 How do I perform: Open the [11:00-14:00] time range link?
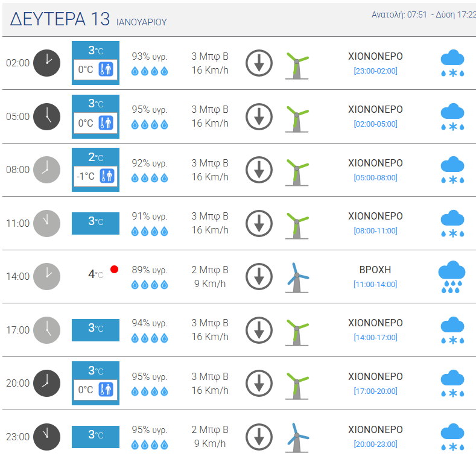tap(375, 285)
